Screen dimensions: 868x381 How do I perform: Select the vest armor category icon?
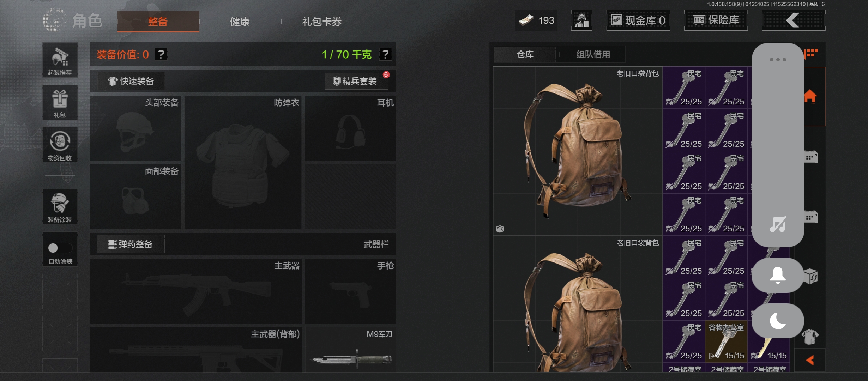[x=810, y=337]
